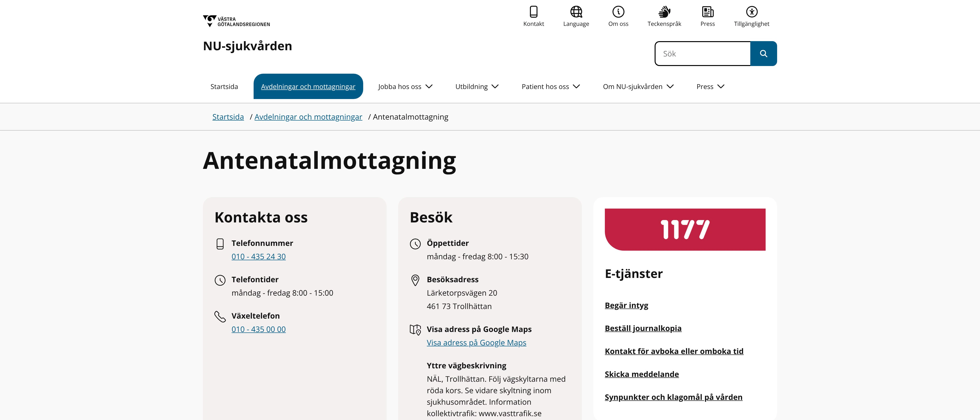
Task: Click the Yttre vägbeskrivning heading
Action: (466, 366)
